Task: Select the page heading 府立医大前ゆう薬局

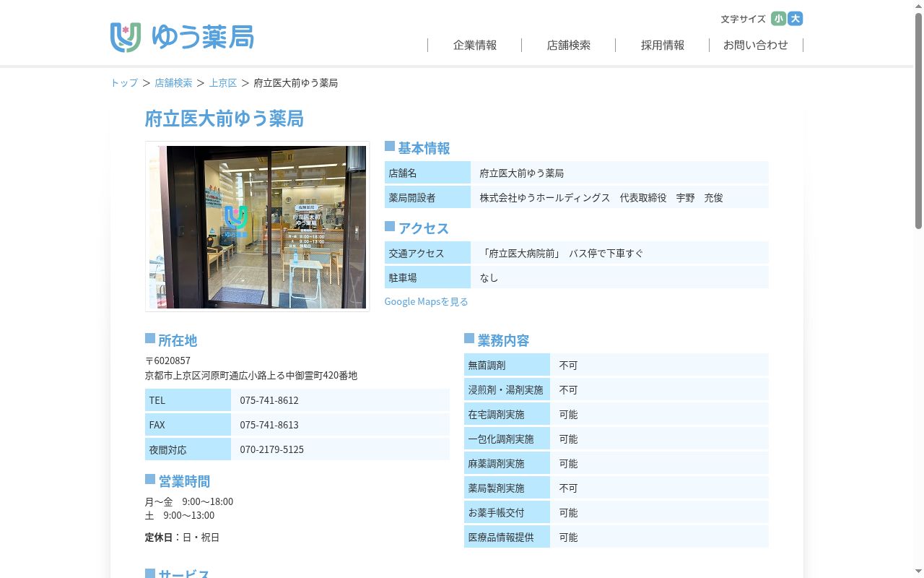Action: pyautogui.click(x=225, y=118)
